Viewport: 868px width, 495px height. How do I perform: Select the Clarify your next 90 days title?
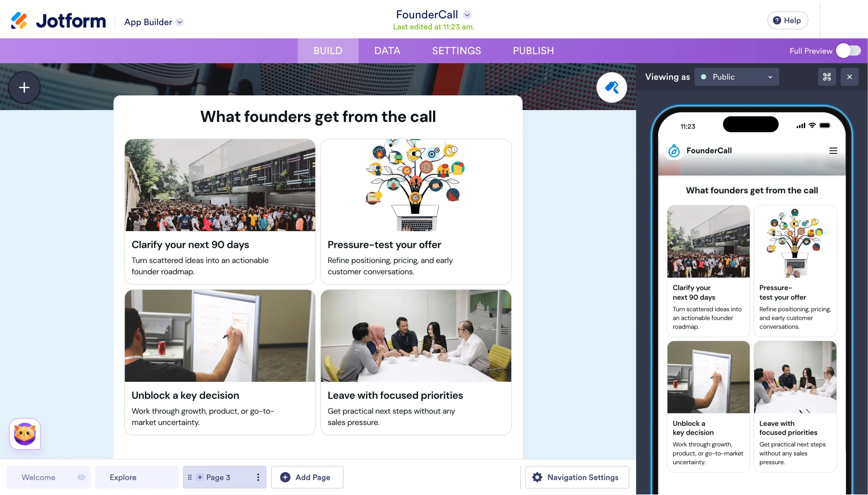190,244
